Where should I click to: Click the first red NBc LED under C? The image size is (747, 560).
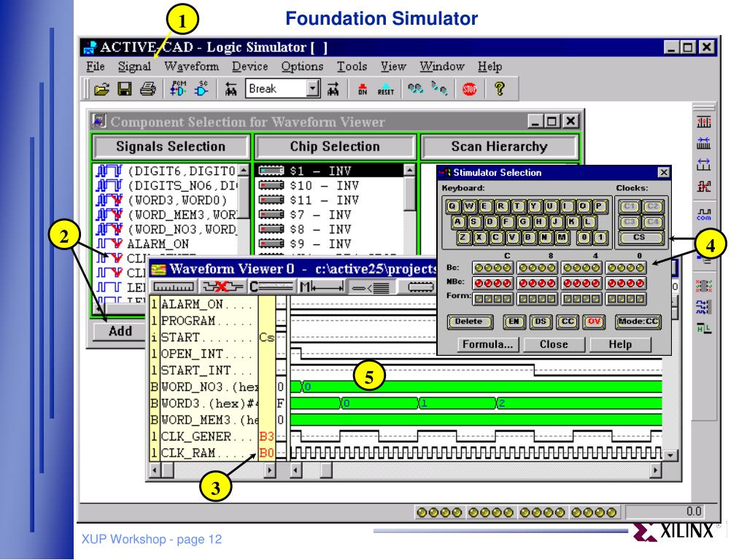pos(477,284)
